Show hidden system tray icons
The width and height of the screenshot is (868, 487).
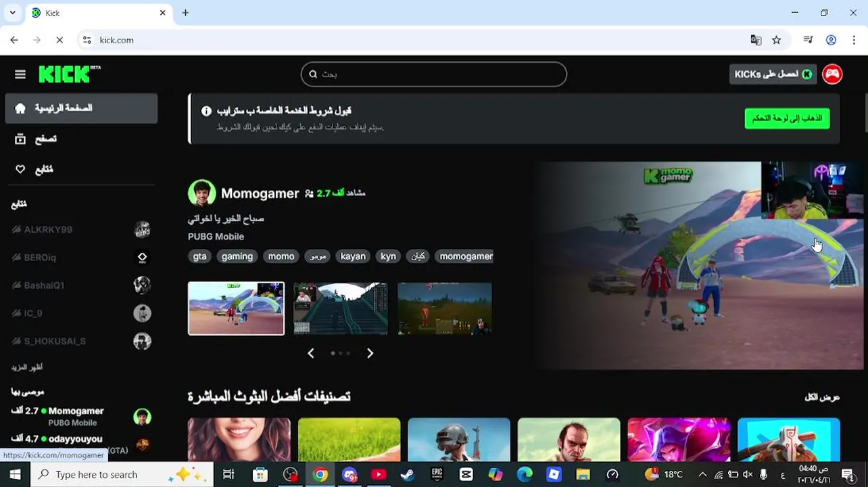pos(702,474)
